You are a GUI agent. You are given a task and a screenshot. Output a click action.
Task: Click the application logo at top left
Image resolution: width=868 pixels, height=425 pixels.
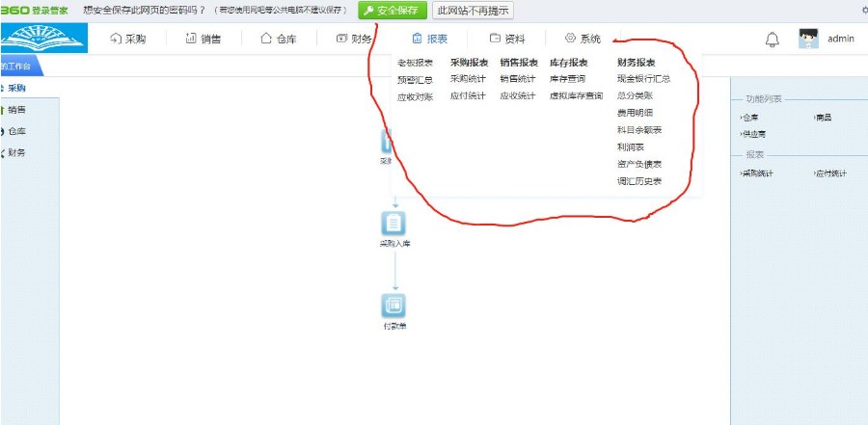point(41,40)
